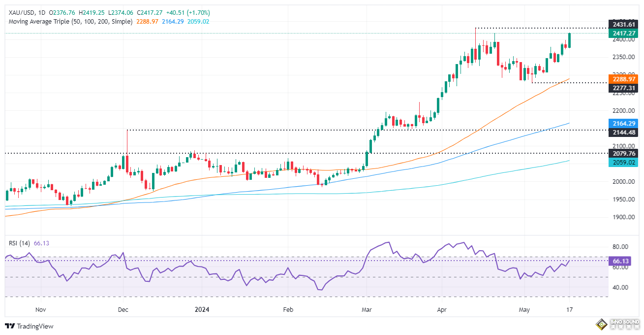Screen dimensions: 644x335
Task: Click the 2144.48 horizontal level label
Action: coord(623,132)
